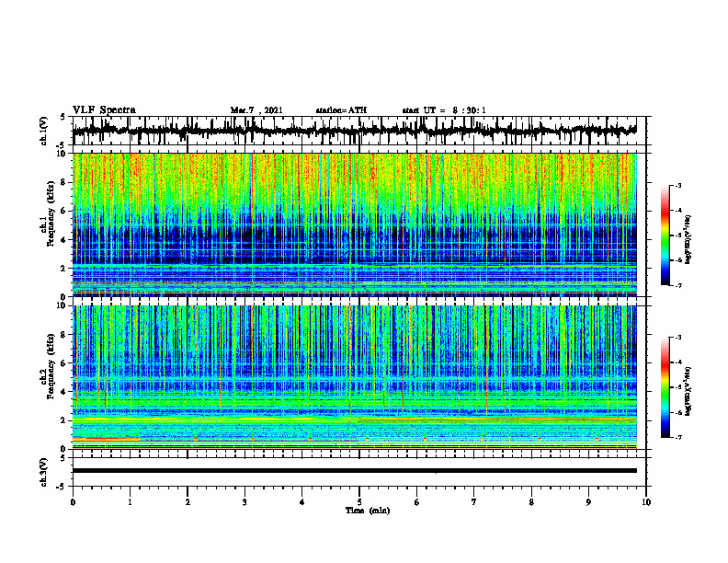Click the ch.3 flat black voltage trace
Viewport: 728px width, 563px height.
(x=355, y=471)
